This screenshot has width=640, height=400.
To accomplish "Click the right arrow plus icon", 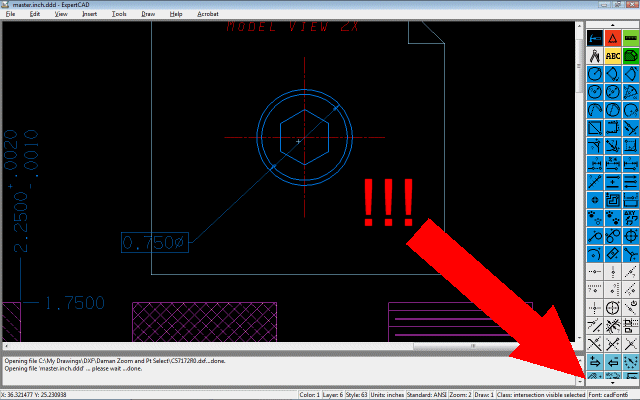I will 595,362.
